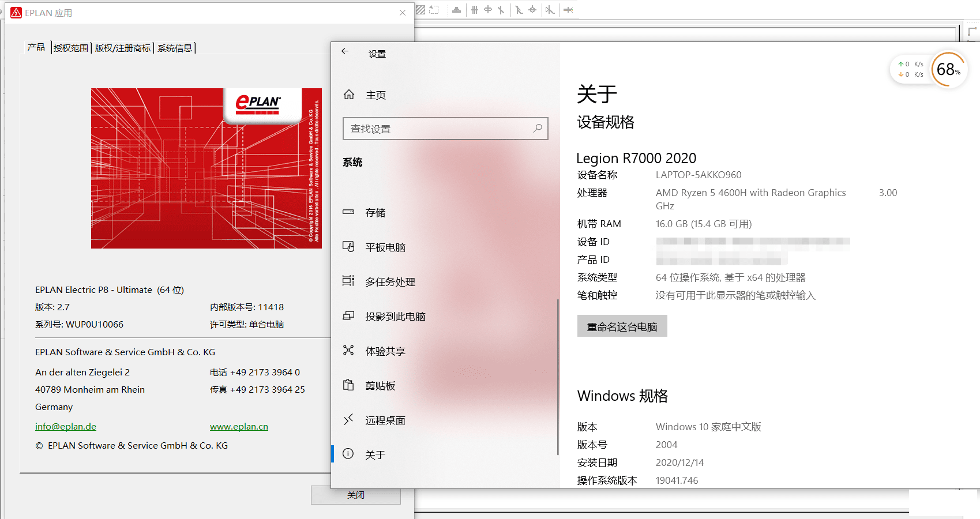The height and width of the screenshot is (519, 980).
Task: Click the search magnifier in 查找设置 box
Action: pyautogui.click(x=538, y=128)
